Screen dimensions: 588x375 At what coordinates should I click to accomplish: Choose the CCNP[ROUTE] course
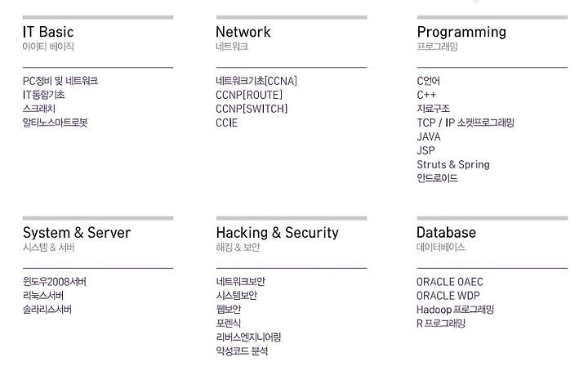coord(249,95)
